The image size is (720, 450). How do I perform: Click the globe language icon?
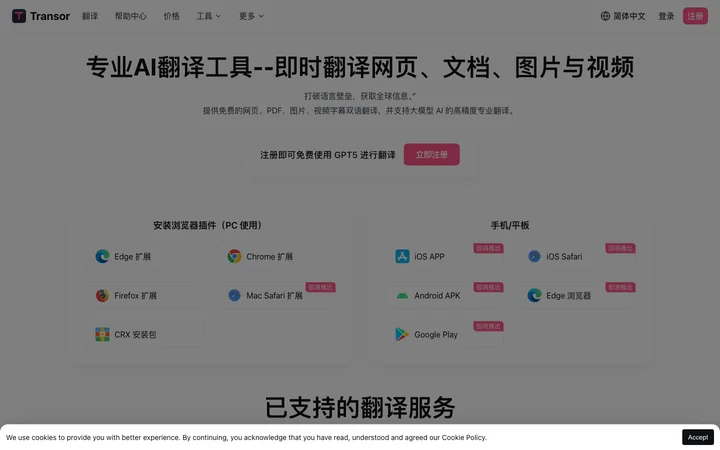tap(605, 16)
